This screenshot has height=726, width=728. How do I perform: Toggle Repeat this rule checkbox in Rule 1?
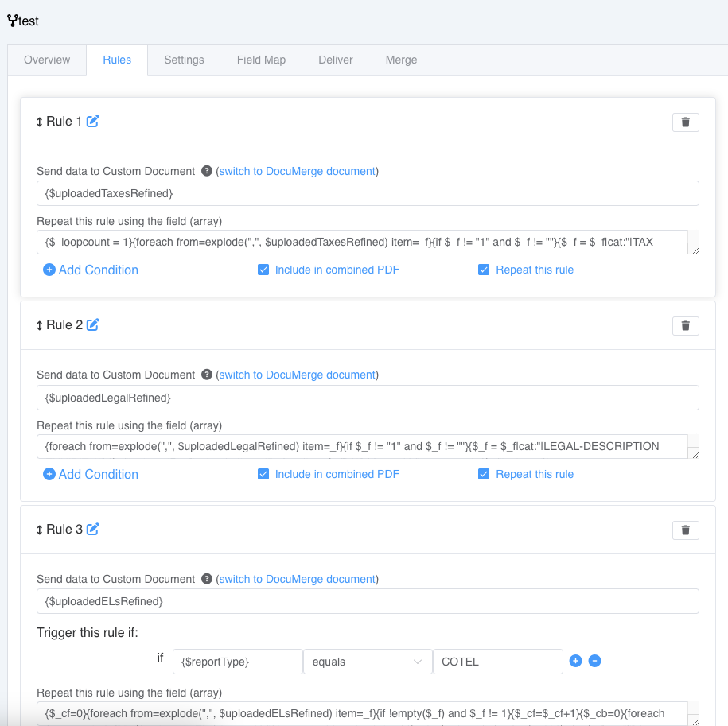[483, 270]
